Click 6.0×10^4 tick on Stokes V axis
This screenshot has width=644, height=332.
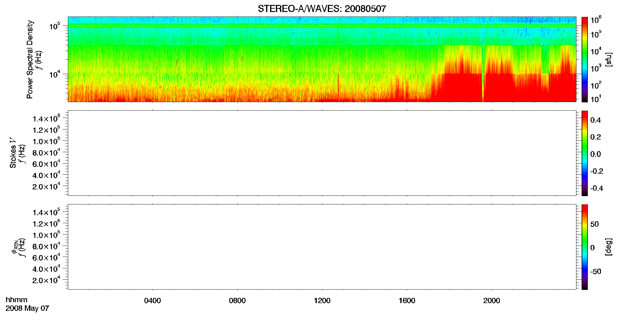tap(46, 164)
